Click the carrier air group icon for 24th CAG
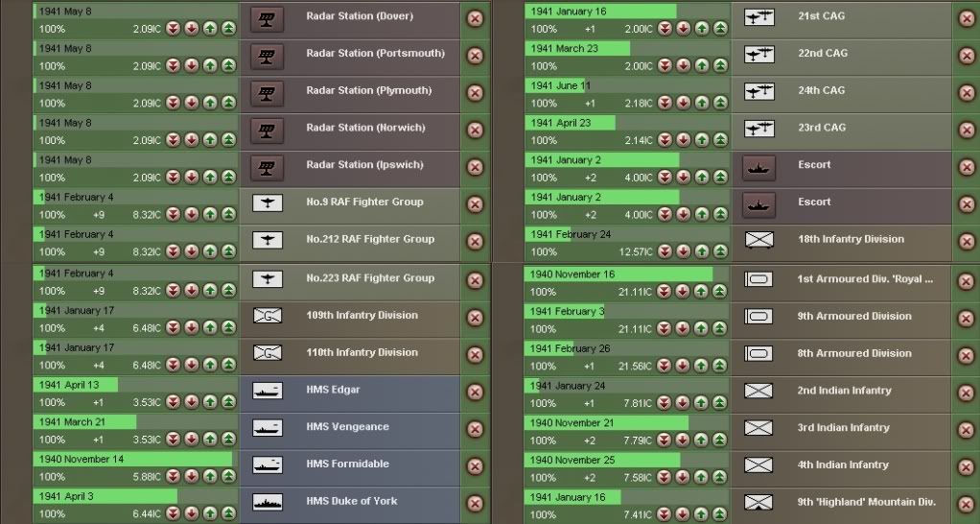Screen dimensions: 980x524 click(759, 92)
